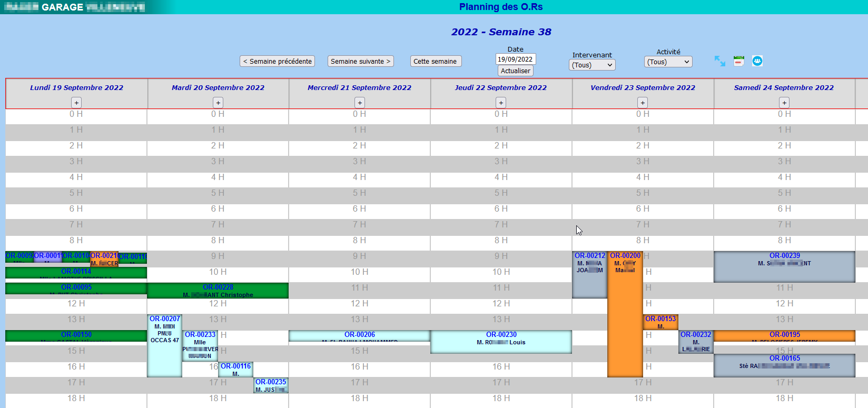Open the Activité filter dropdown

[668, 62]
